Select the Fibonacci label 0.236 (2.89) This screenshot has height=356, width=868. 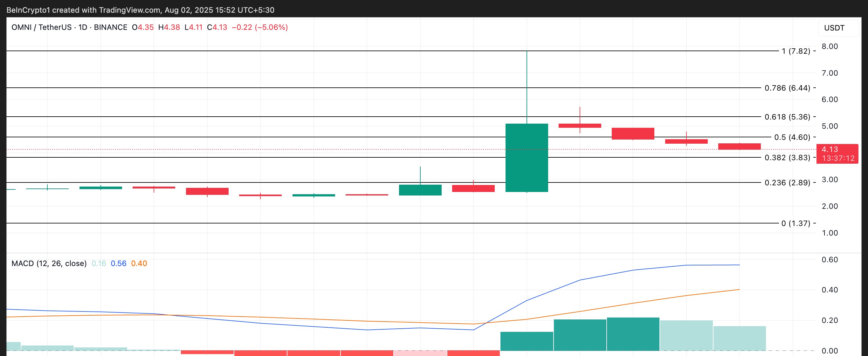pos(787,182)
